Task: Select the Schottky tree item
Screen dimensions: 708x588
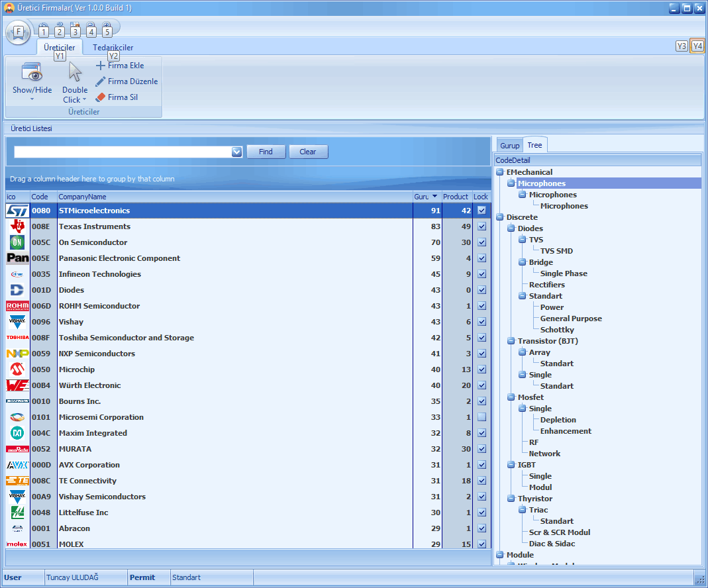Action: (x=557, y=330)
